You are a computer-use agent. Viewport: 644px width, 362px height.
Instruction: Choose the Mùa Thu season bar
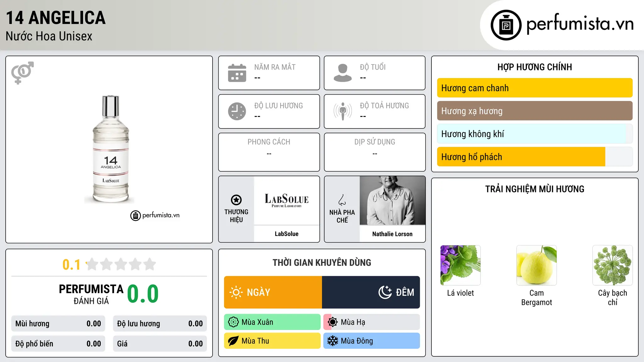[272, 341]
